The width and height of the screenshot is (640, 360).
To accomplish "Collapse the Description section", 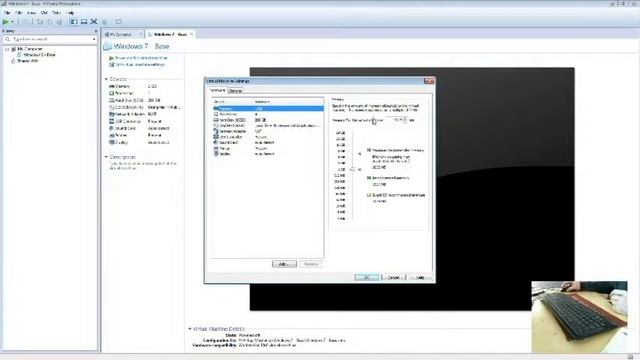I will click(x=107, y=157).
